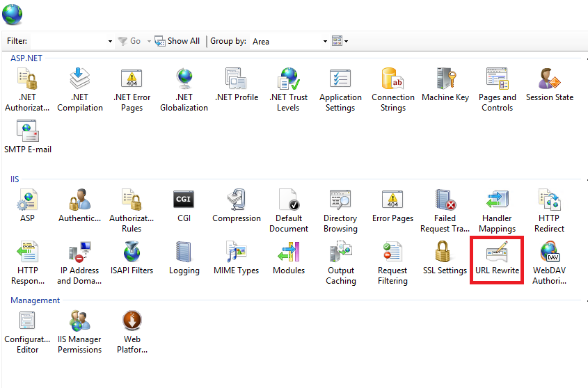This screenshot has height=388, width=588.
Task: Open WebDAV Authoring Rules feature
Action: coord(549,263)
